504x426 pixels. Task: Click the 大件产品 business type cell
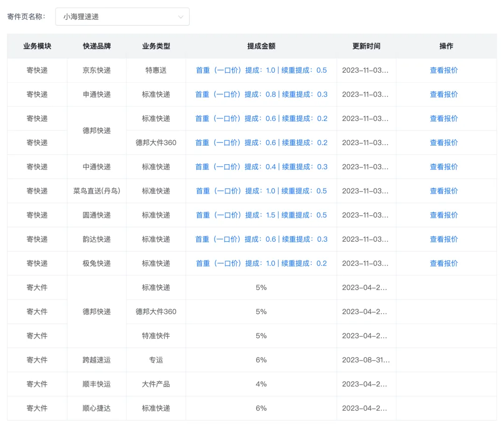[156, 384]
